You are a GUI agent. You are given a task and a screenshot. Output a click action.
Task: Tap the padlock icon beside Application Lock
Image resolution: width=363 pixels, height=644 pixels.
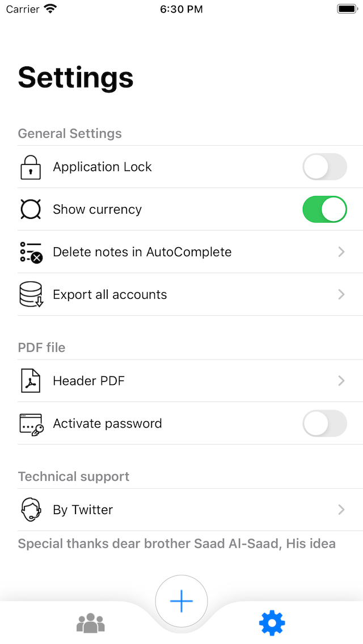[31, 167]
